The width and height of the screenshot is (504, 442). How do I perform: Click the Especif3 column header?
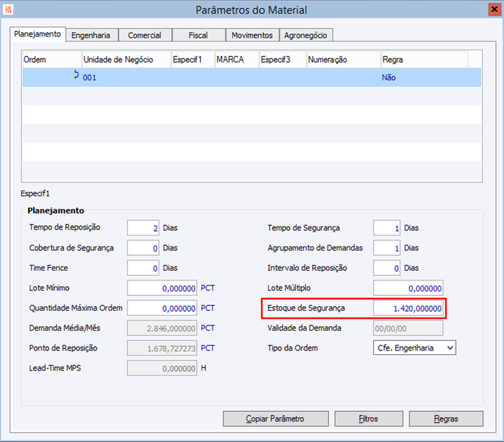283,60
